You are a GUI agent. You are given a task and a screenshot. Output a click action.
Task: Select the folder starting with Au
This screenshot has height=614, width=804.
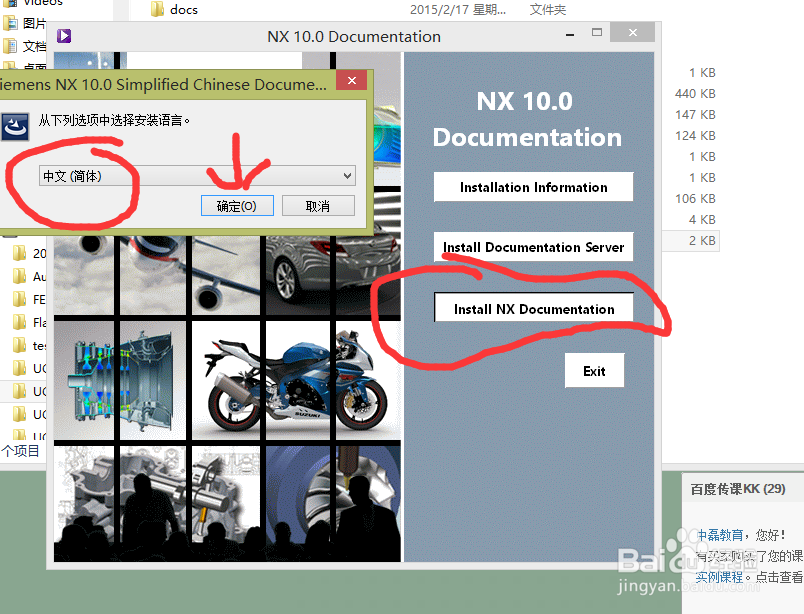click(x=29, y=276)
